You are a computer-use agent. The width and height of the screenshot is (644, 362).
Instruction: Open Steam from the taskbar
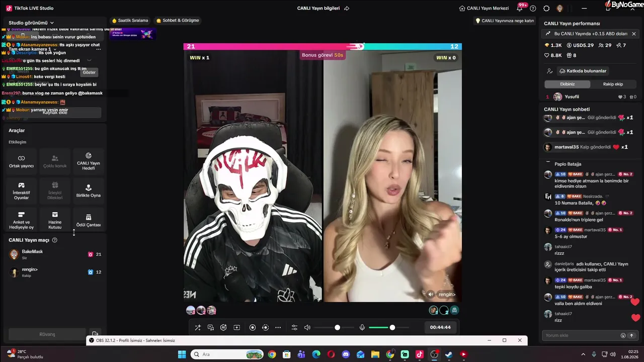(x=449, y=354)
